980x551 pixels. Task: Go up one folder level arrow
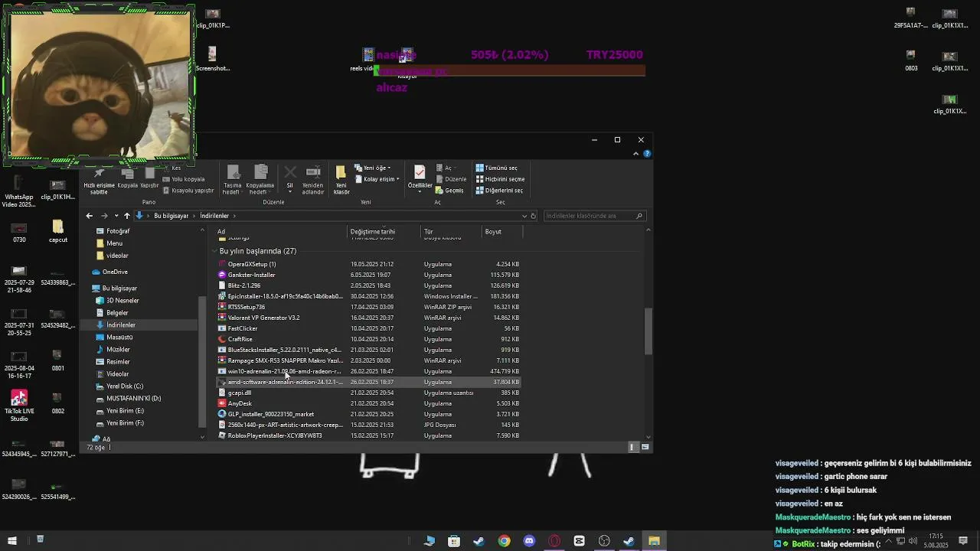tap(127, 216)
